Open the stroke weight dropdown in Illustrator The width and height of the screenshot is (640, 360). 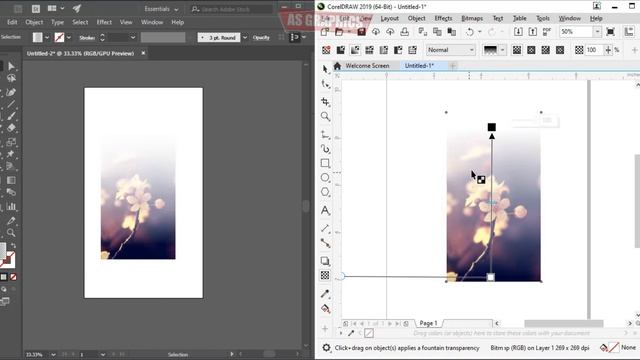tap(133, 38)
